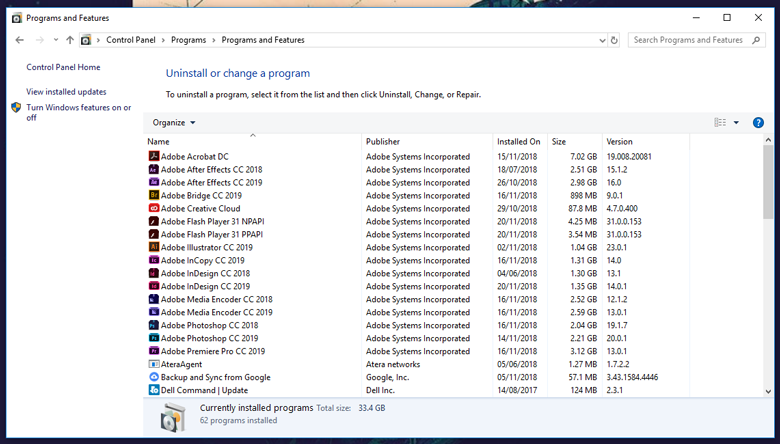Click the Adobe InCopy CC 2019 icon
The height and width of the screenshot is (444, 780).
(x=154, y=260)
